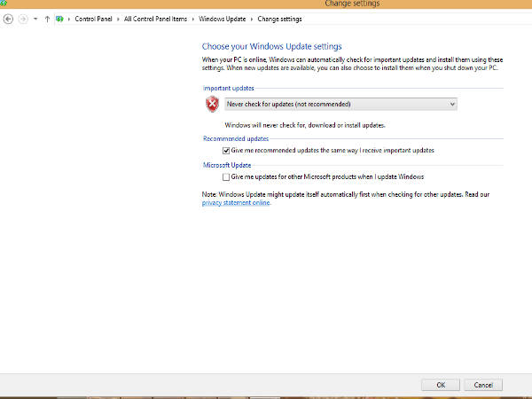
Task: Click the Forward navigation arrow
Action: coord(22,18)
